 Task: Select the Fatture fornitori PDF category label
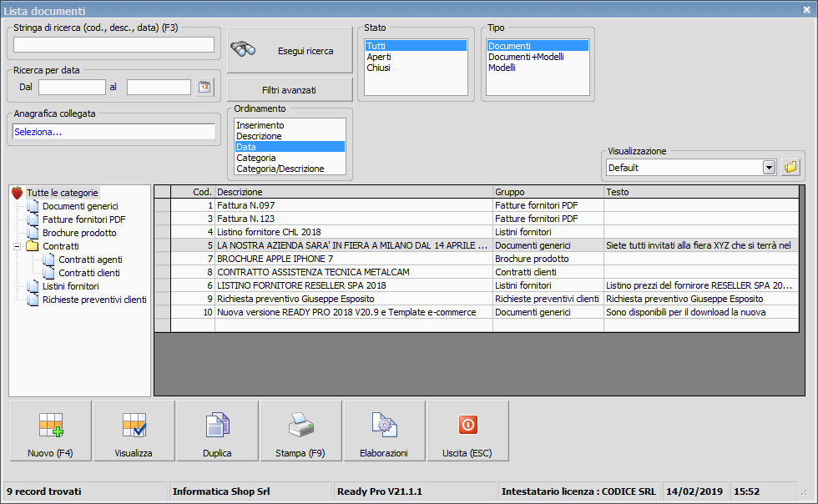84,219
